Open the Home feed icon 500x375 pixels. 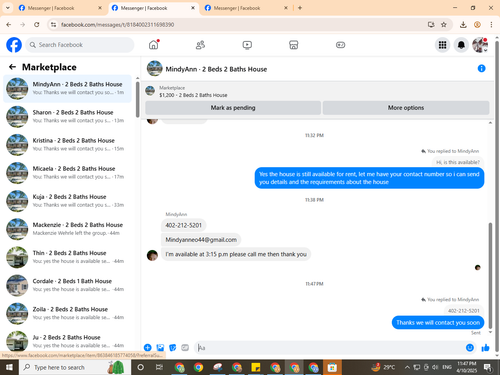[154, 45]
